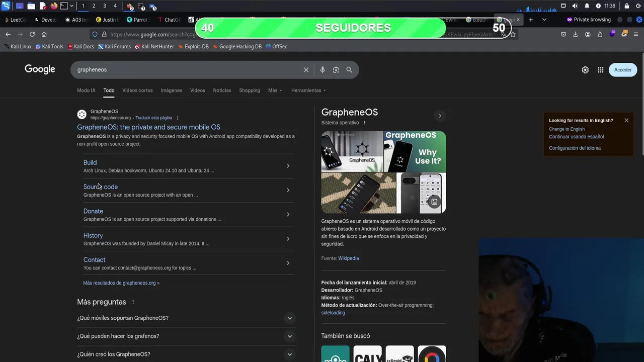
Task: Expand the Herramientas dropdown
Action: pyautogui.click(x=308, y=90)
